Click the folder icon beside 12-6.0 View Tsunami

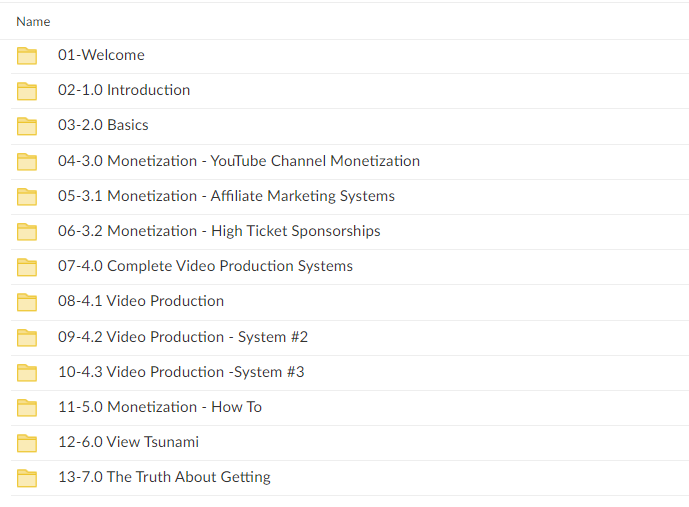[27, 443]
